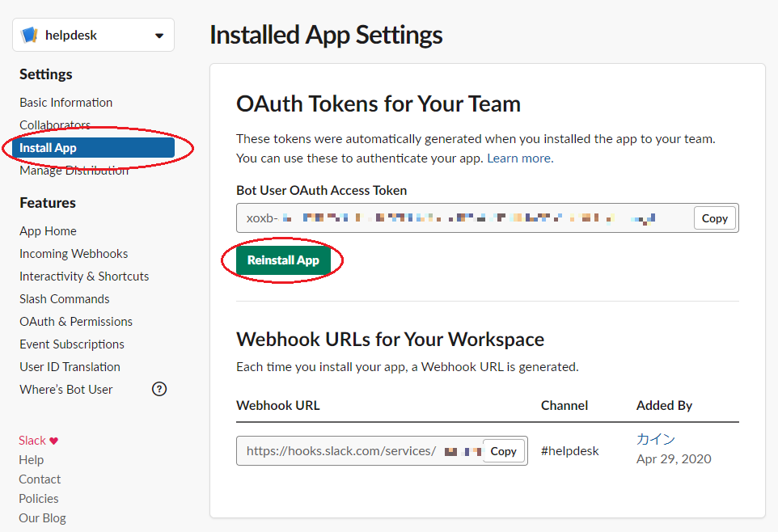Select Event Subscriptions
This screenshot has width=778, height=532.
[x=72, y=344]
